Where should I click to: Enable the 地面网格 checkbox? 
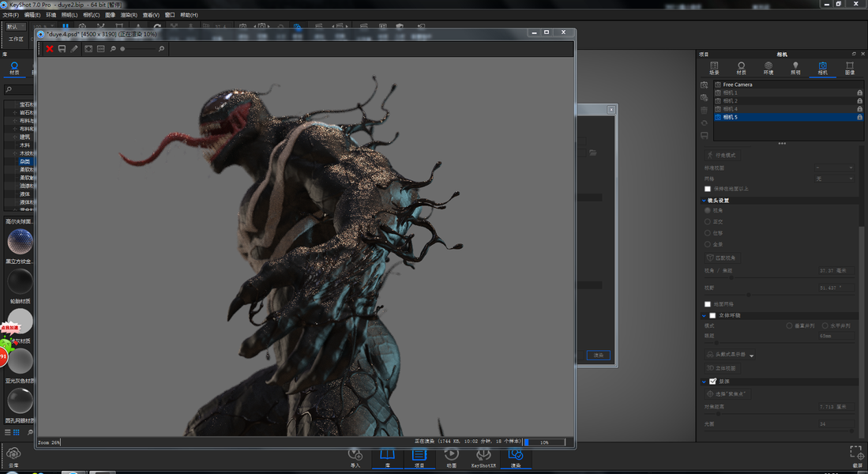coord(708,304)
